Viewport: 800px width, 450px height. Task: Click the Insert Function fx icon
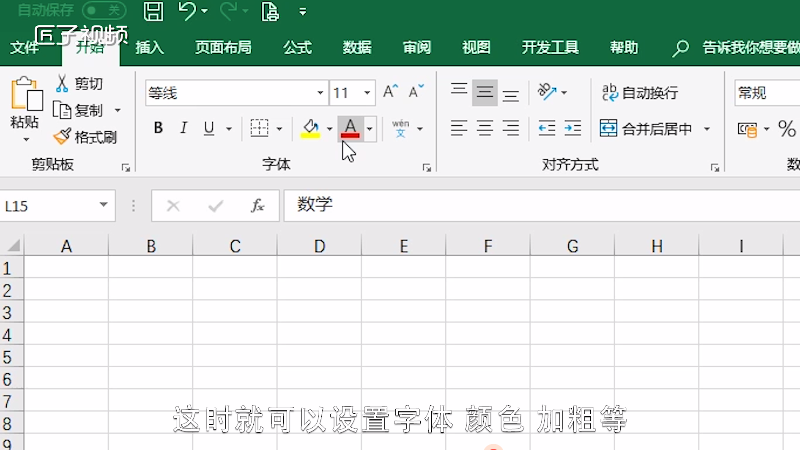coord(257,206)
